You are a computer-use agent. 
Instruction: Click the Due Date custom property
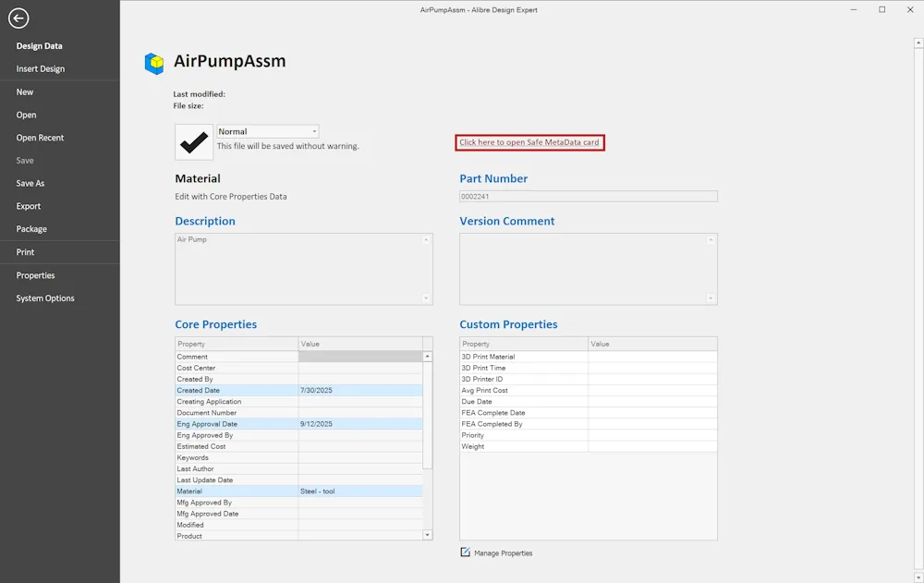click(x=588, y=401)
